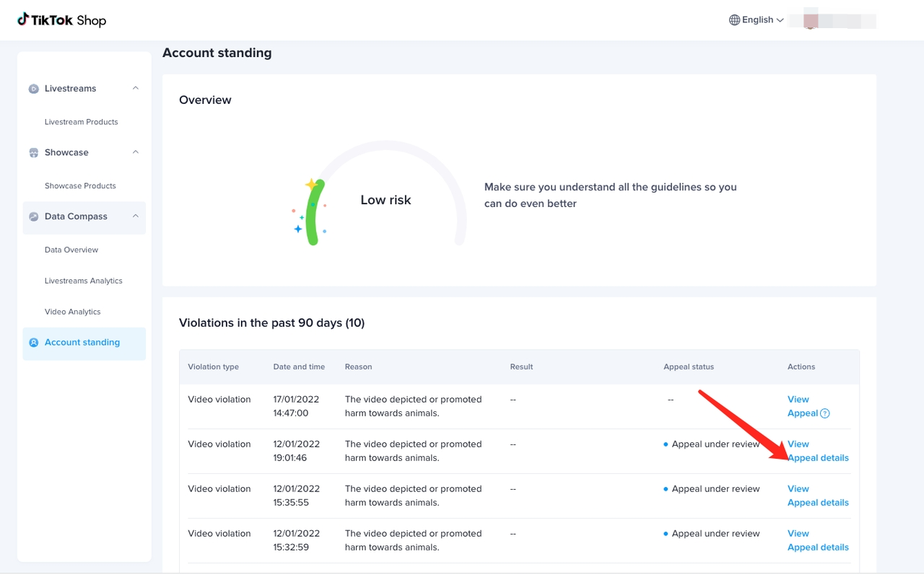
Task: Click the Appeal help question-mark icon
Action: click(x=825, y=413)
